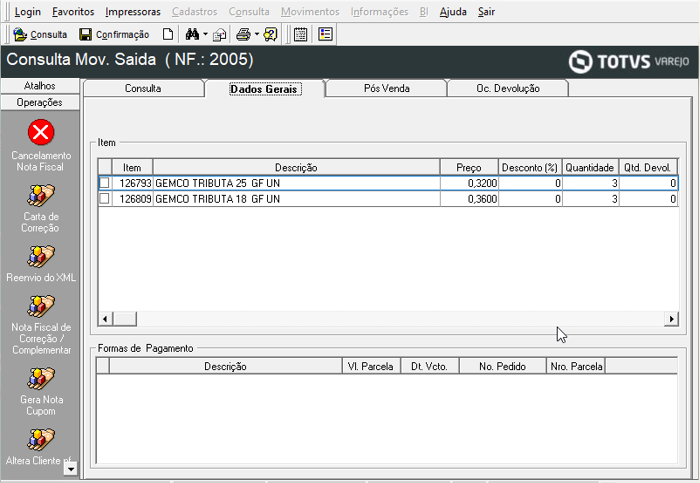700x483 pixels.
Task: Create new blank document from toolbar
Action: pyautogui.click(x=168, y=34)
